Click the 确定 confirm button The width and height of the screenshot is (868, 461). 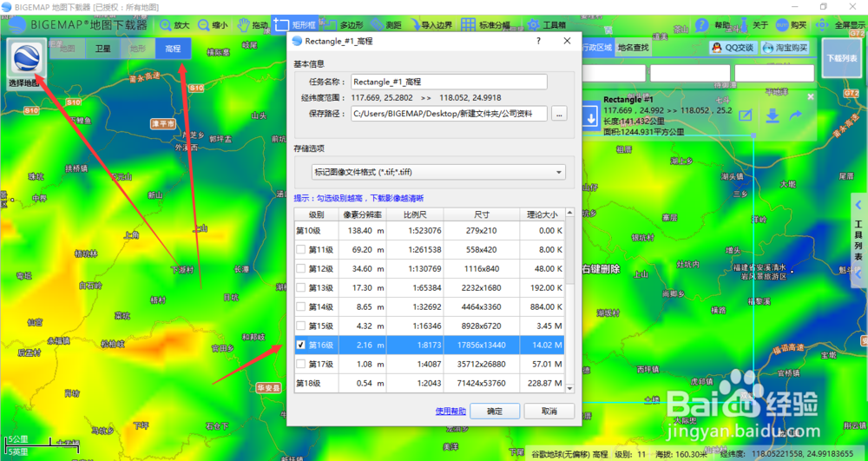[x=495, y=412]
